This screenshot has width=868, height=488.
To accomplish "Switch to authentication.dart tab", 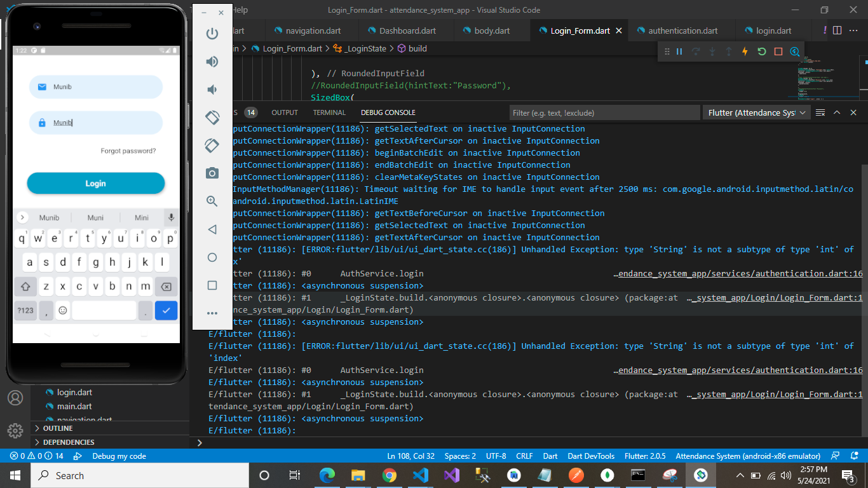I will (x=682, y=30).
